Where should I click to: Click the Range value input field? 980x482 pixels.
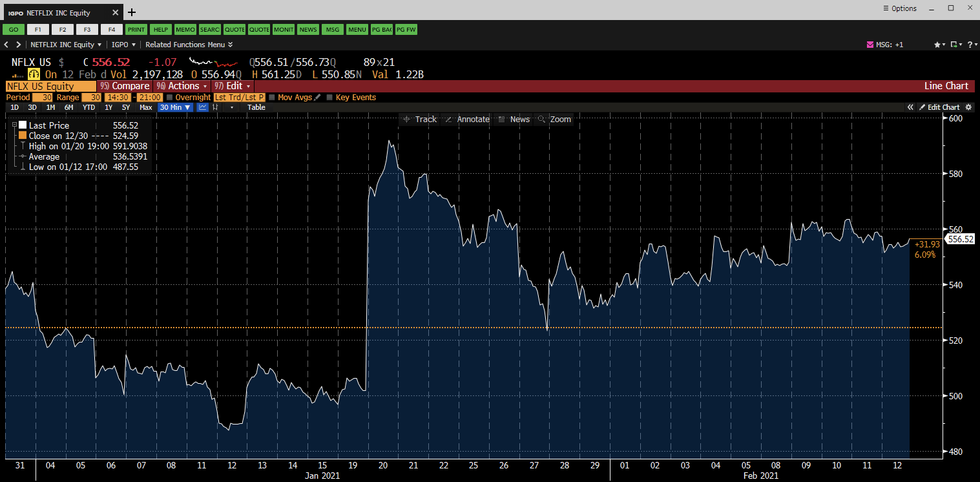click(x=90, y=97)
